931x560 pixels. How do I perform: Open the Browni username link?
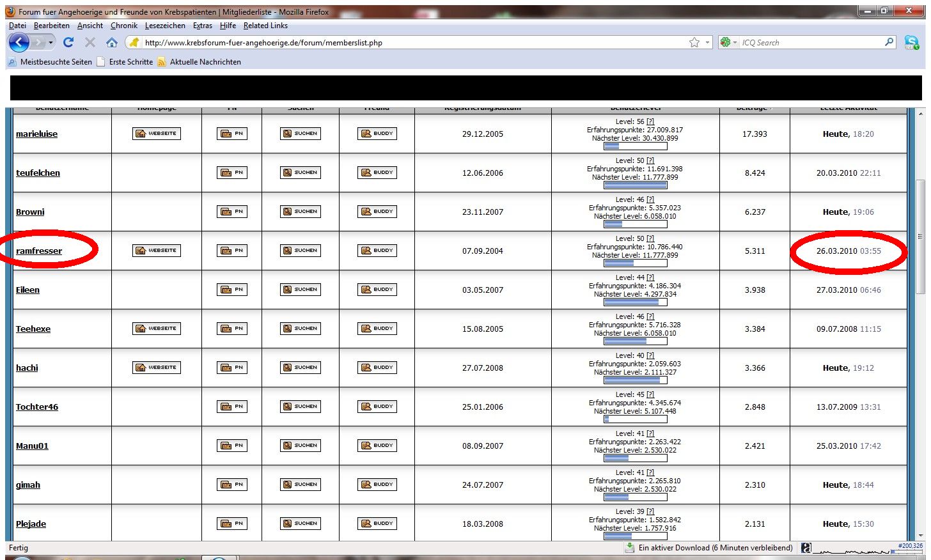pos(30,212)
